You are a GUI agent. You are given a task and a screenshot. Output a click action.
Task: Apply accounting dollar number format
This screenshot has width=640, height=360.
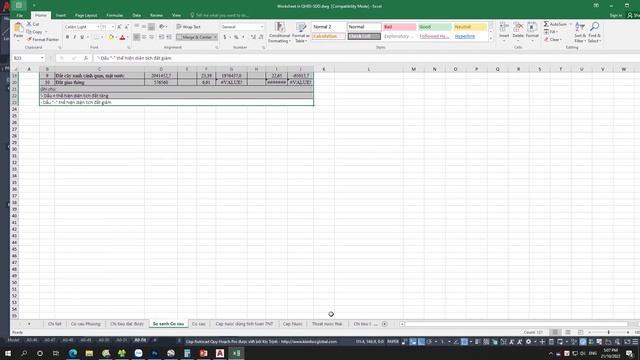click(x=224, y=37)
